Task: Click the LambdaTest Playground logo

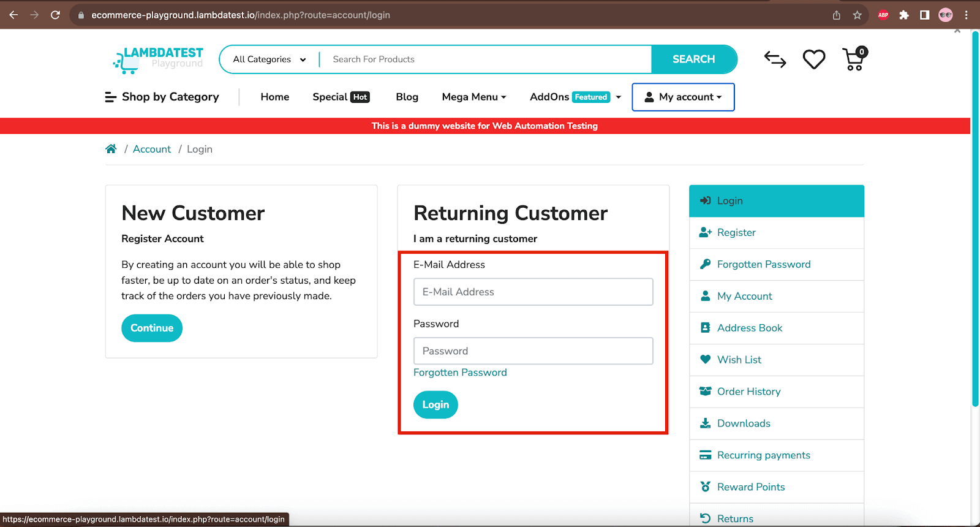Action: (x=158, y=59)
